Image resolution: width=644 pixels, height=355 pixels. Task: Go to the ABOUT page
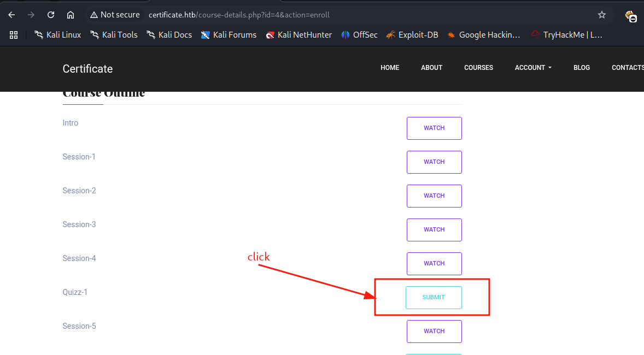(x=431, y=68)
